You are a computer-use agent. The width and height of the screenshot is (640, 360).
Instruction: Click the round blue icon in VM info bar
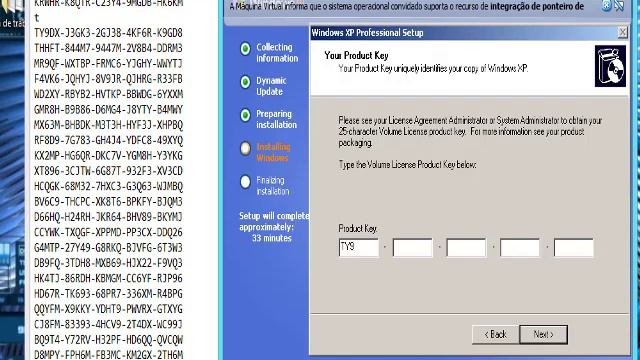607,6
